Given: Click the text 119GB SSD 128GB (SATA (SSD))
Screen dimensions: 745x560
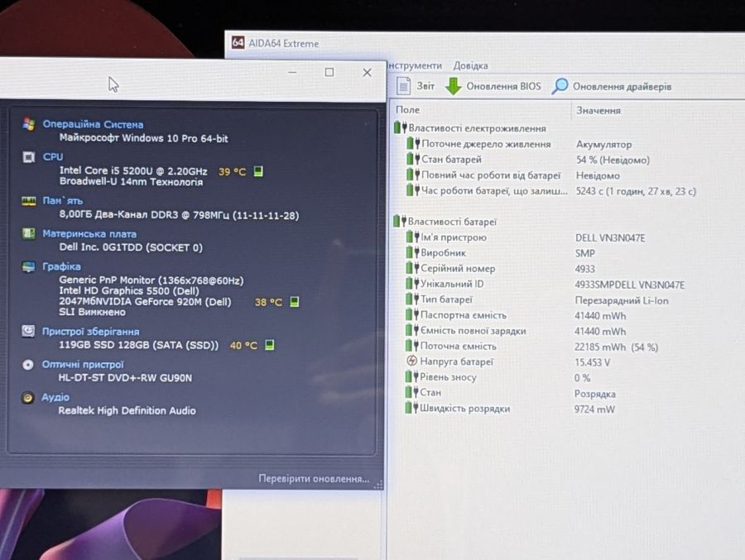Looking at the screenshot, I should point(139,345).
